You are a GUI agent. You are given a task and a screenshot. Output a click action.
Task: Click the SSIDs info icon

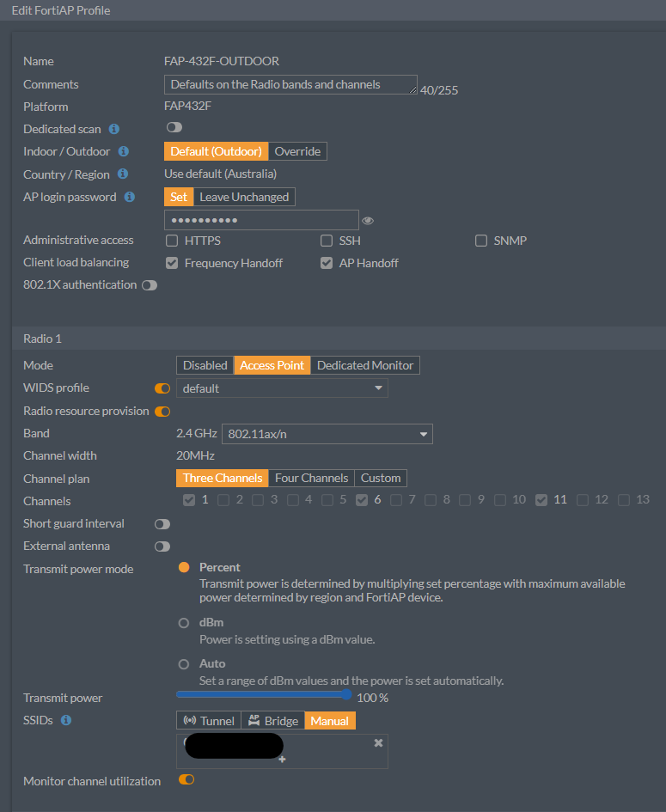tap(66, 720)
